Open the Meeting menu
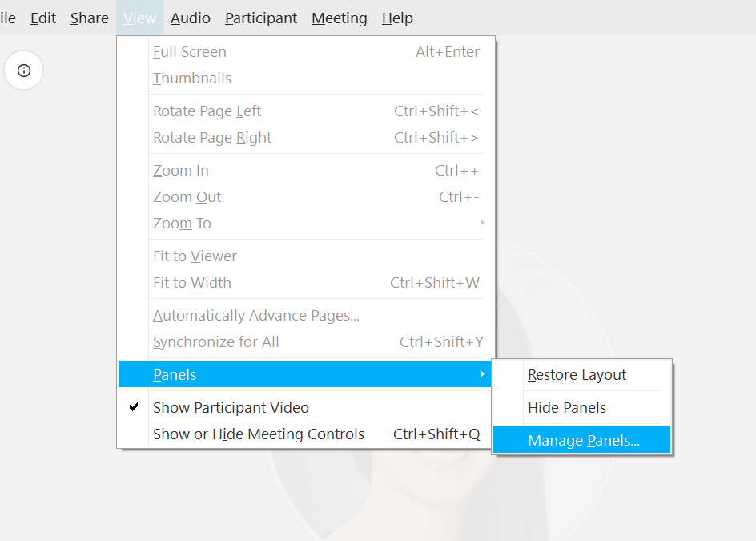 340,18
